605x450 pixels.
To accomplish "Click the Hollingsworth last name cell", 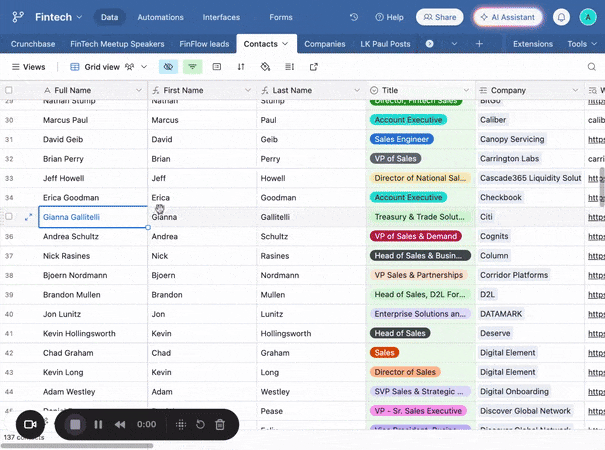I will (311, 333).
